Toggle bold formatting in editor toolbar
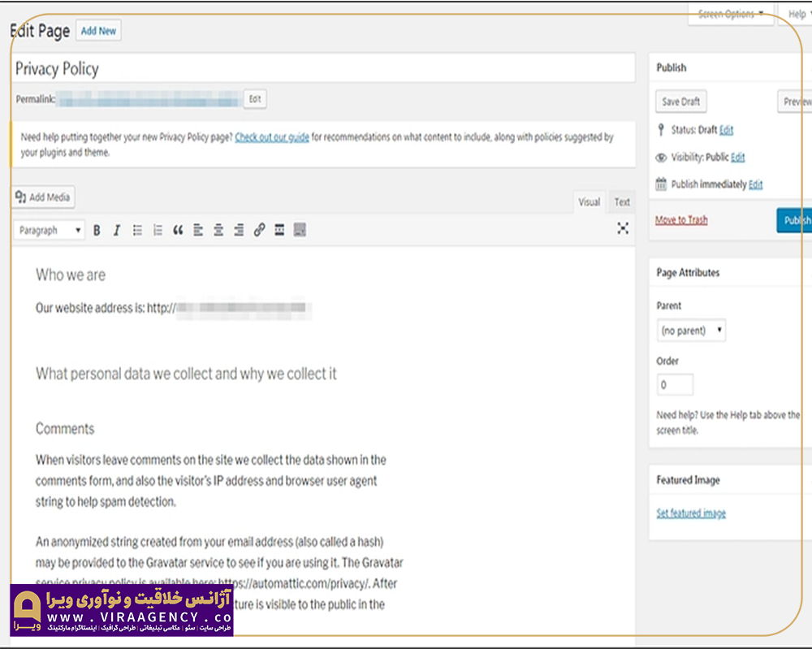 [97, 231]
